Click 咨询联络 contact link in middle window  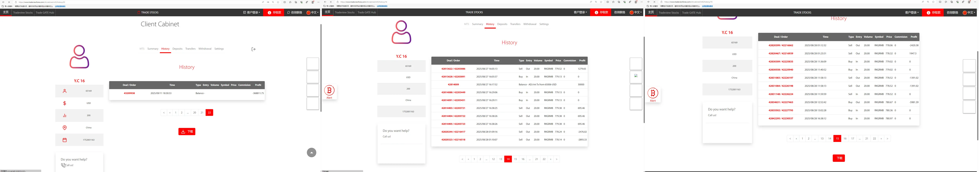[619, 12]
